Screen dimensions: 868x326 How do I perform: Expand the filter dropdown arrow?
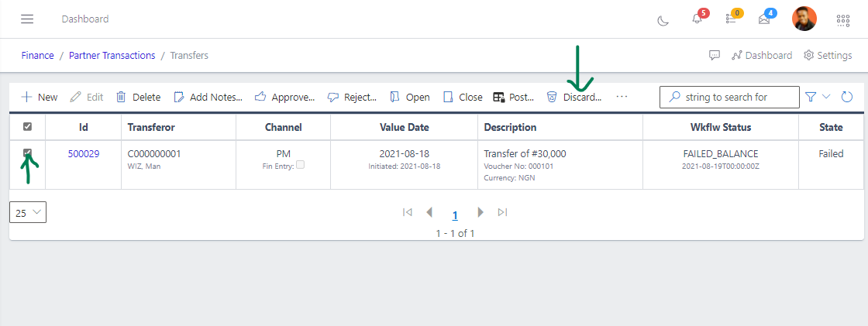pyautogui.click(x=826, y=97)
